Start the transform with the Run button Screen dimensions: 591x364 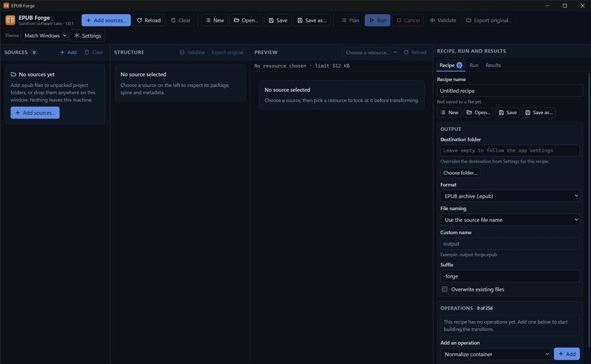click(x=377, y=21)
